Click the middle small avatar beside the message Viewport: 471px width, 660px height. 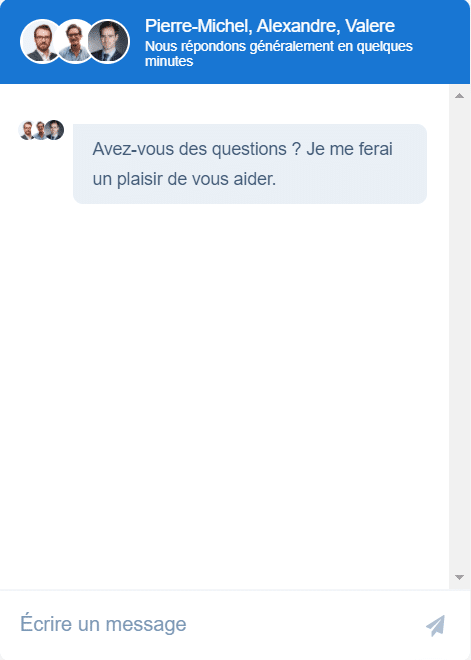[40, 130]
